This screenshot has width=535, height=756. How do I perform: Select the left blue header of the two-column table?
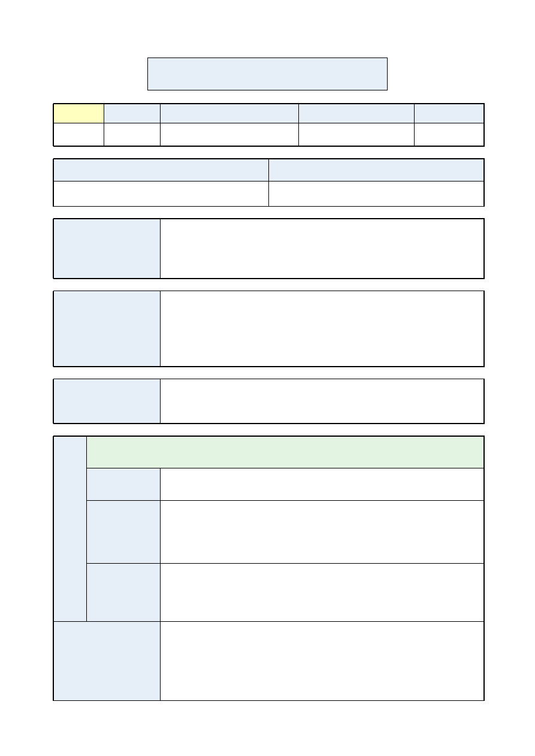161,170
